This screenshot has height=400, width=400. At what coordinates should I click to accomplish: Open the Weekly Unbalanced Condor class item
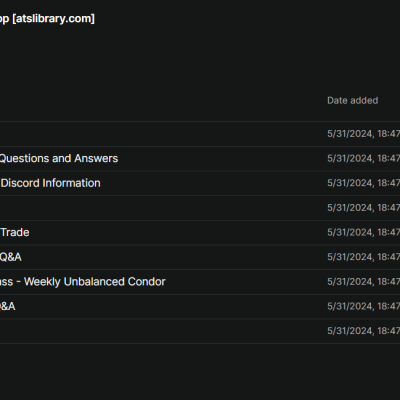(82, 282)
